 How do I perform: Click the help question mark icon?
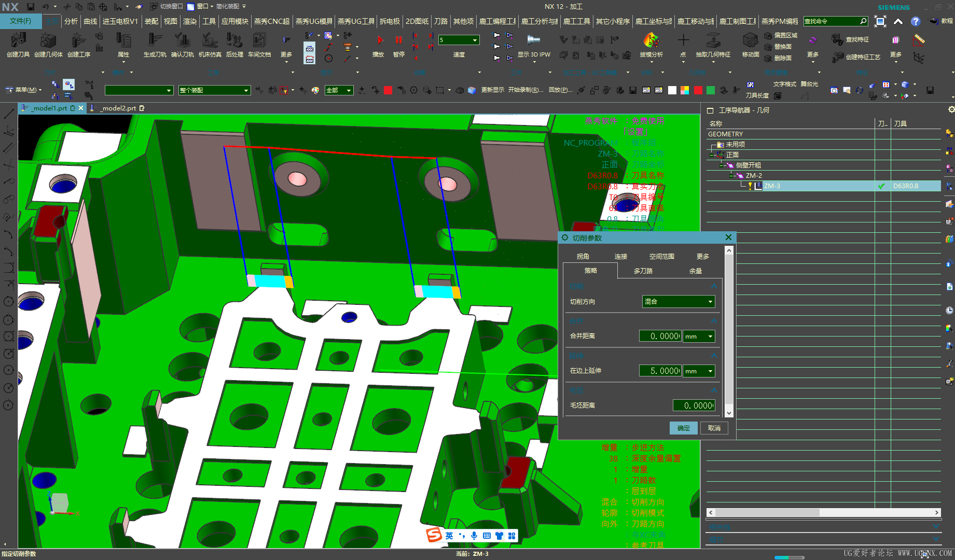tap(916, 21)
